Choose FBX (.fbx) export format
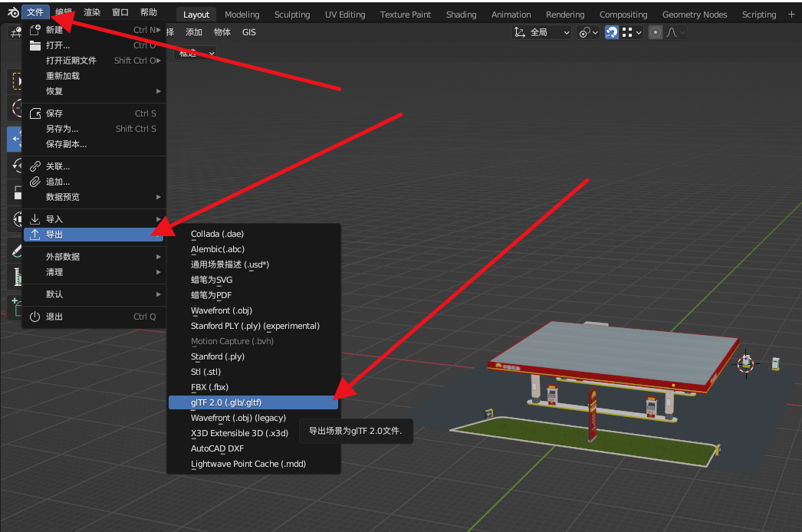Viewport: 802px width, 532px height. (209, 387)
